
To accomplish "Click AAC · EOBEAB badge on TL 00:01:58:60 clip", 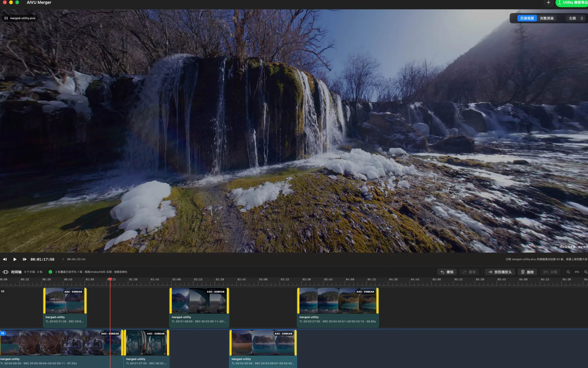I will [x=216, y=292].
